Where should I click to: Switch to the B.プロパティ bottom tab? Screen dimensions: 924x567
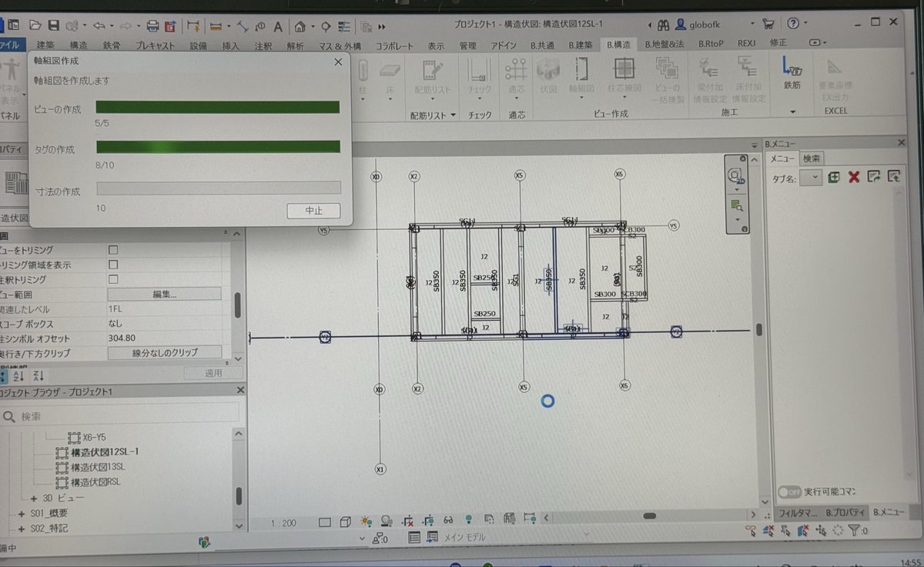845,512
